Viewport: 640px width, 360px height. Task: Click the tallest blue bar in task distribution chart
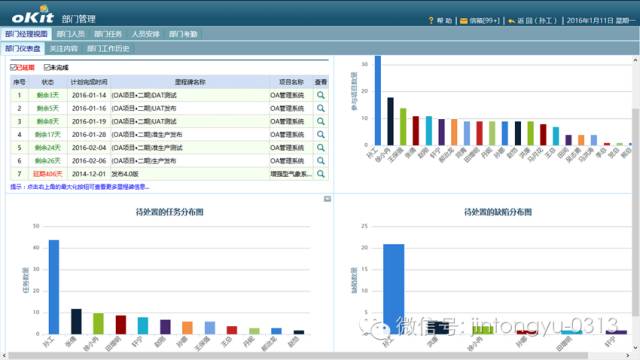pos(54,287)
